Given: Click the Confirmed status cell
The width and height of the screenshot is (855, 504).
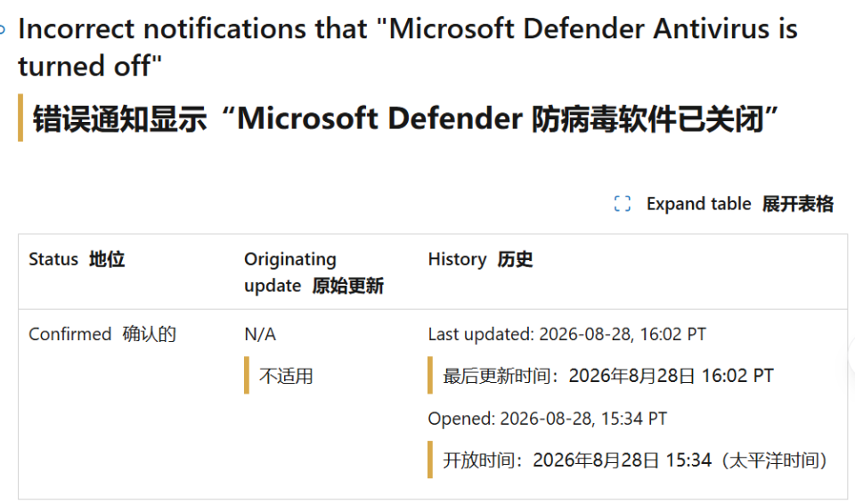Looking at the screenshot, I should [69, 334].
